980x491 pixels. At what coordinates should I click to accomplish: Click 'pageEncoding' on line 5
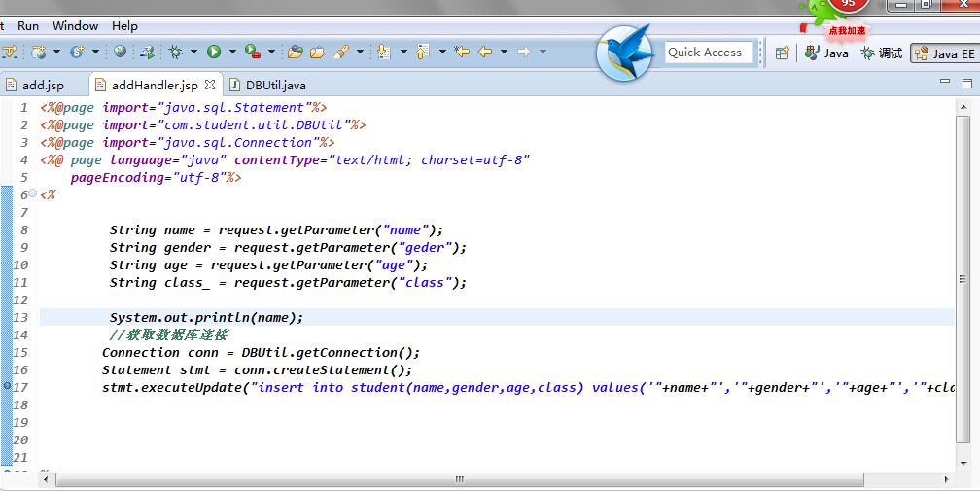[x=117, y=177]
